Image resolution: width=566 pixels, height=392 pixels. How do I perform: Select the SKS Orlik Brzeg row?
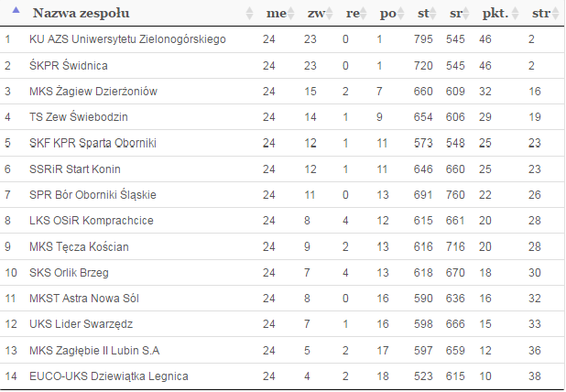click(282, 273)
